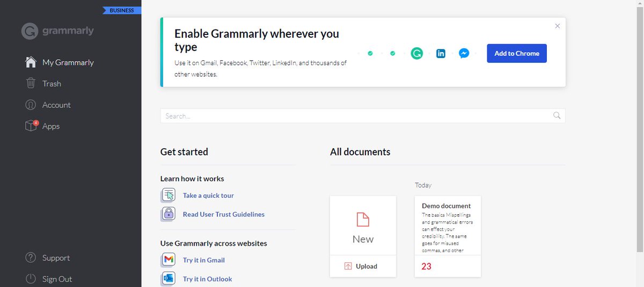The height and width of the screenshot is (287, 644).
Task: Click the Outlook icon
Action: 169,278
